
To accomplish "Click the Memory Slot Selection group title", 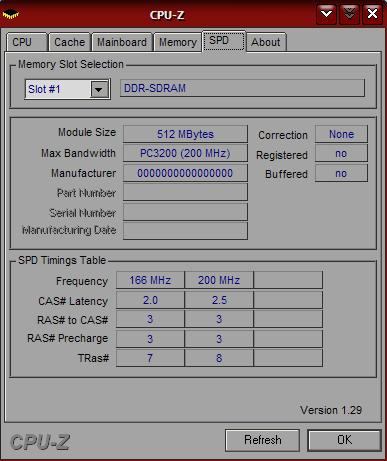I will pyautogui.click(x=71, y=64).
